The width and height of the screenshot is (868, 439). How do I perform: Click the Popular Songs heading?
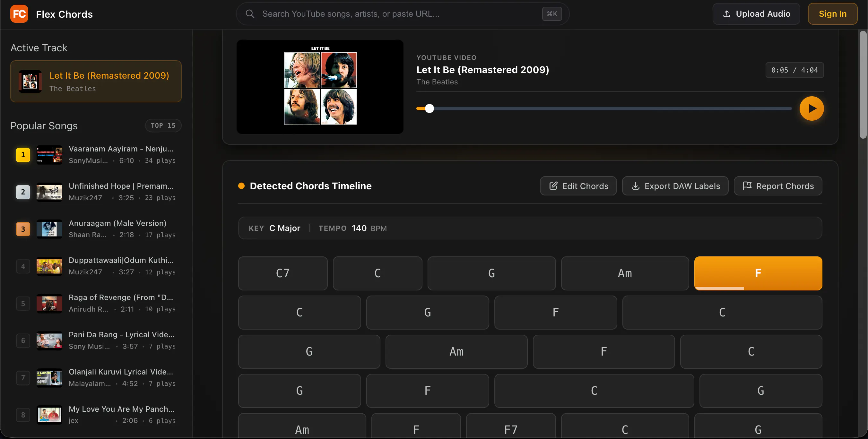[x=44, y=126]
